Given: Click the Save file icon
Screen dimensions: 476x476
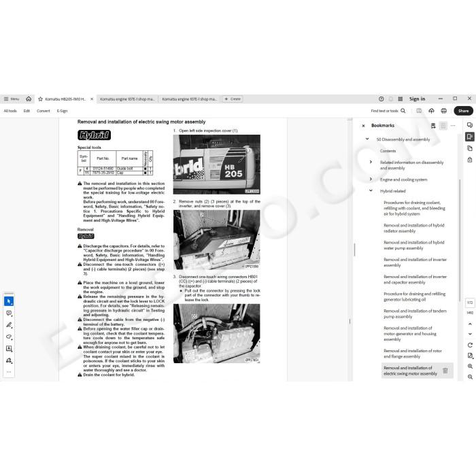Looking at the screenshot, I should click(x=419, y=111).
